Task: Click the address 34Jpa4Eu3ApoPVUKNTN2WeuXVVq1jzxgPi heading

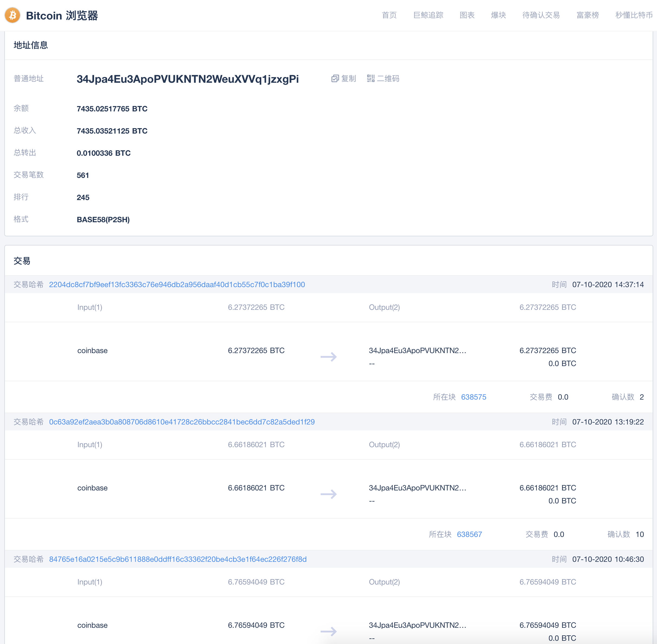Action: (x=188, y=79)
